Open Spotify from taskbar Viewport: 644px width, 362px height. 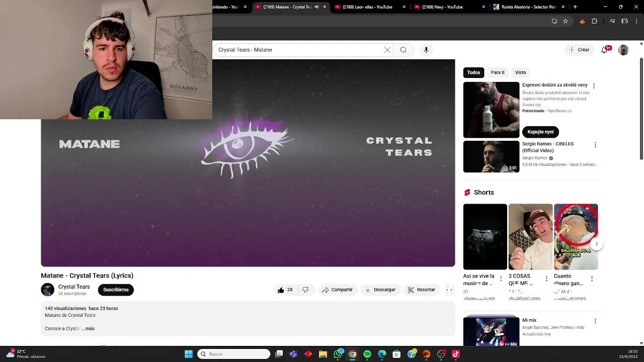click(x=367, y=354)
